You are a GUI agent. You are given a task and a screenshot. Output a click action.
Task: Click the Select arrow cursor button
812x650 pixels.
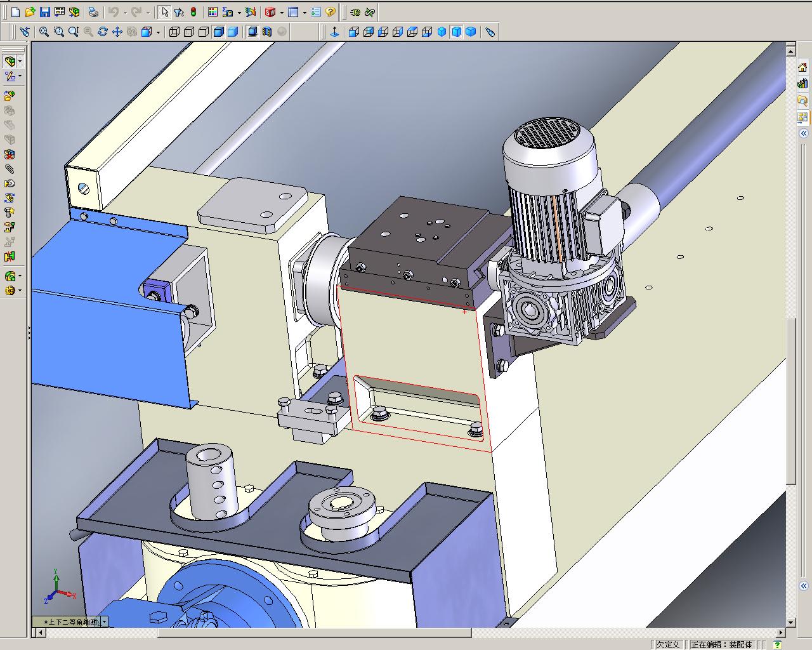(x=164, y=12)
